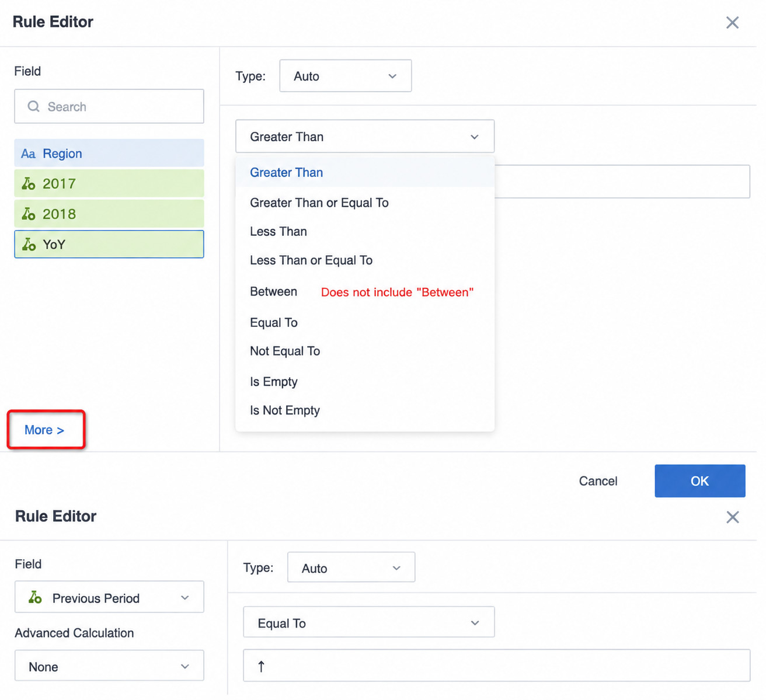Select the Is Empty option
Viewport: 766px width, 700px height.
pos(365,382)
